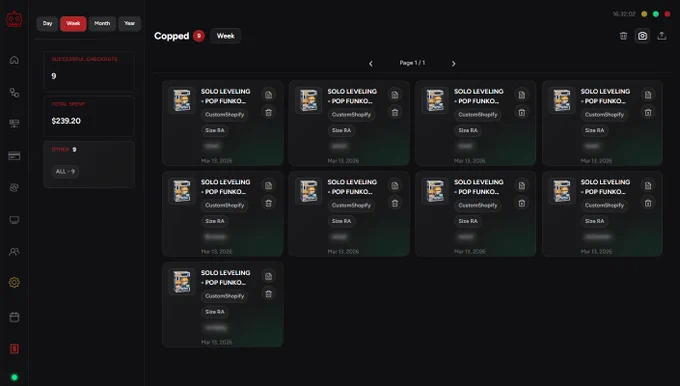Click the Successful Checkouts stat card

[89, 71]
